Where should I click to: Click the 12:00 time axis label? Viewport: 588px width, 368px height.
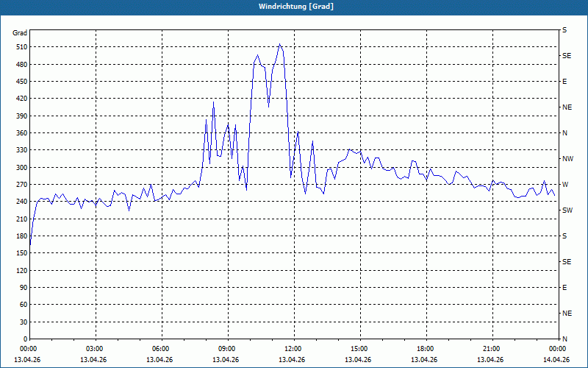pyautogui.click(x=293, y=349)
